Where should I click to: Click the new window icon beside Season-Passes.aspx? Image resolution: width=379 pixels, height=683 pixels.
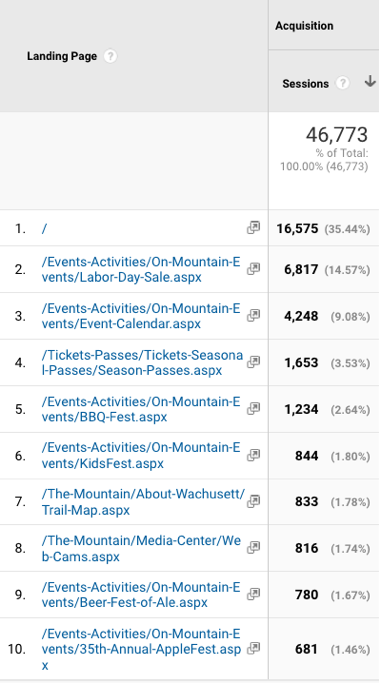[x=254, y=362]
